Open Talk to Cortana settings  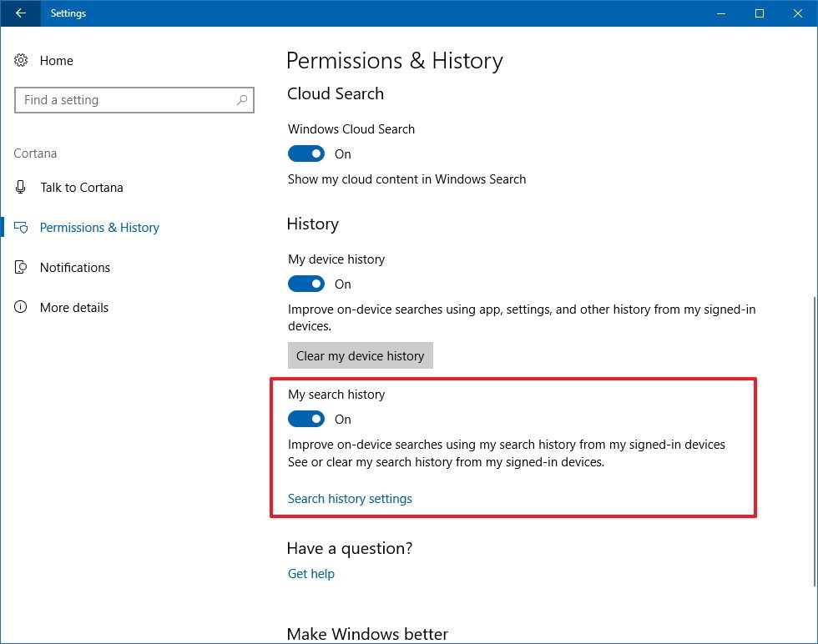click(81, 187)
